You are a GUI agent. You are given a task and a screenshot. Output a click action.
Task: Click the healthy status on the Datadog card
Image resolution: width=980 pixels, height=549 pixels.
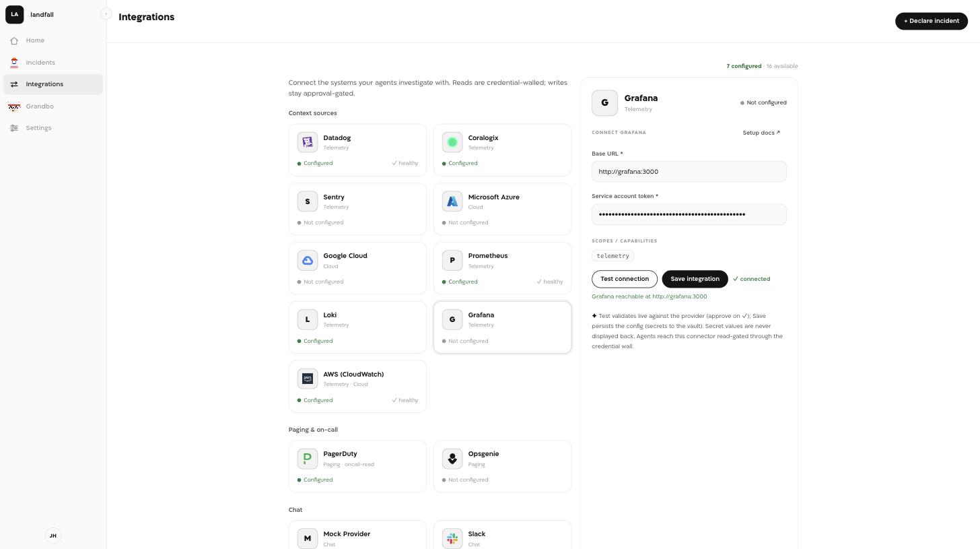[x=405, y=163]
